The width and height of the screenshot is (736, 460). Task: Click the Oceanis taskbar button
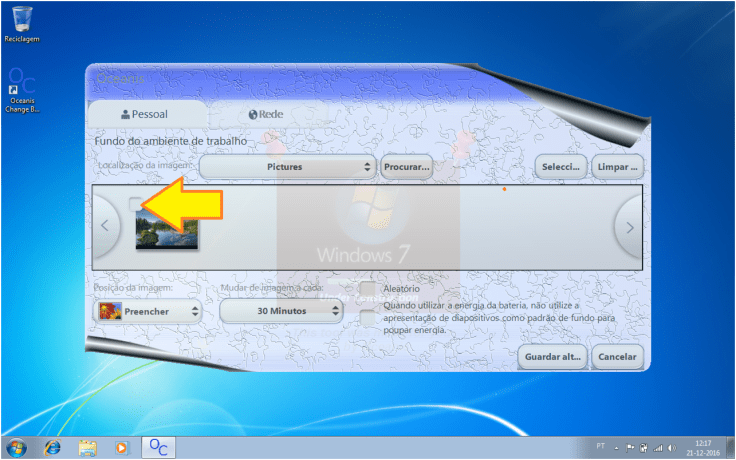click(x=158, y=446)
